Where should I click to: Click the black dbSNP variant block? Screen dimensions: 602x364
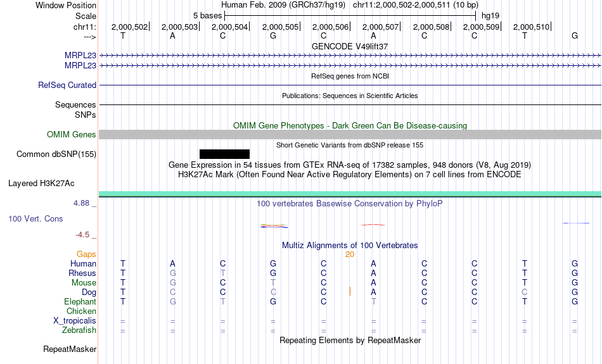[224, 154]
